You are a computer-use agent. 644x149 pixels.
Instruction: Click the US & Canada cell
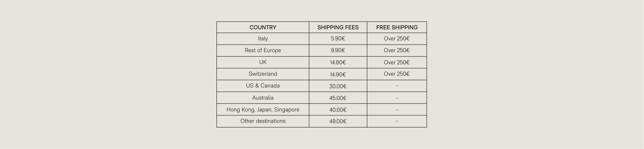(263, 86)
